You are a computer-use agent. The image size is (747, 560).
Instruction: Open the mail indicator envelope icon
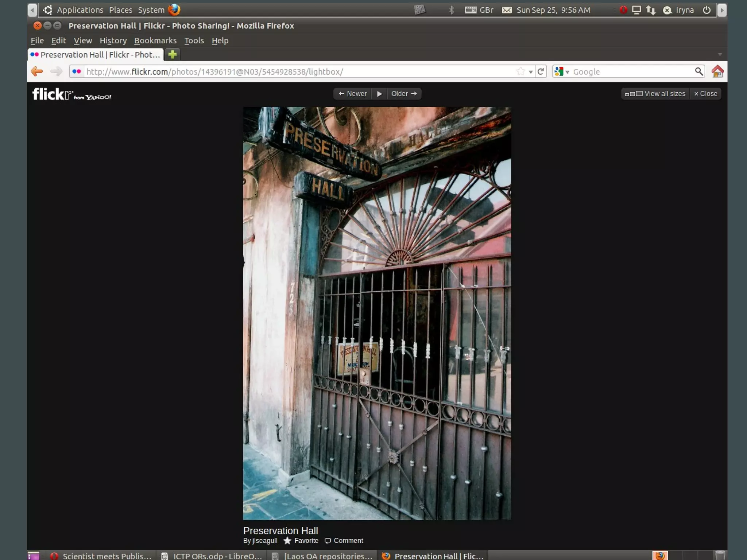507,10
